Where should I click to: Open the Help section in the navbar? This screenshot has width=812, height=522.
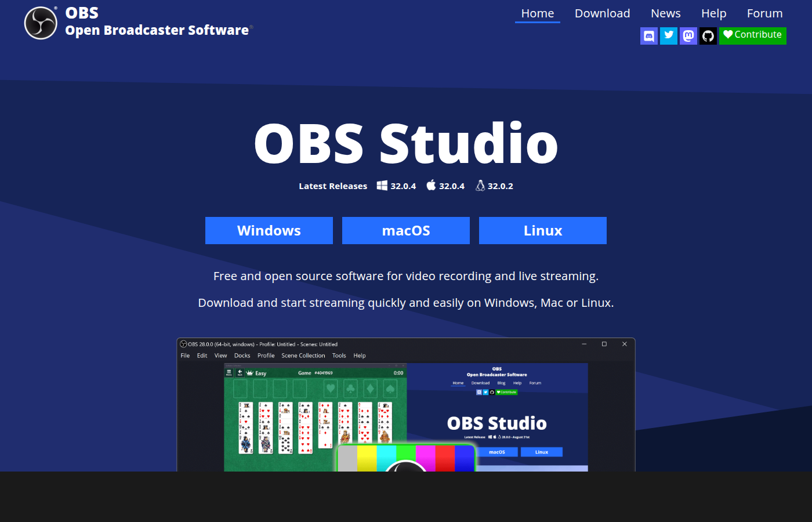(713, 13)
